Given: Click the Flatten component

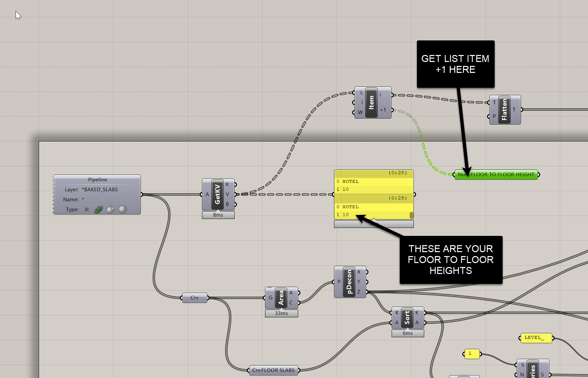Looking at the screenshot, I should point(504,110).
